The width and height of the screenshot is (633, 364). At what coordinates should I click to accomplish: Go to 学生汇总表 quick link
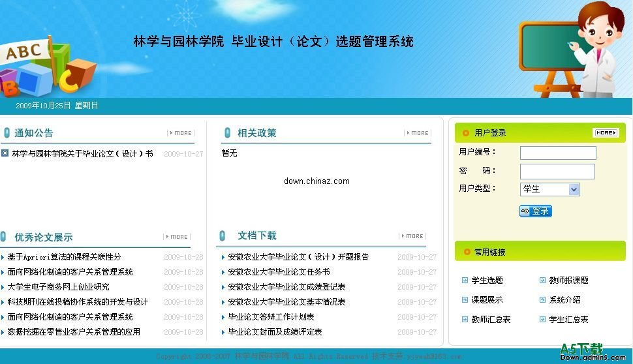click(x=568, y=319)
